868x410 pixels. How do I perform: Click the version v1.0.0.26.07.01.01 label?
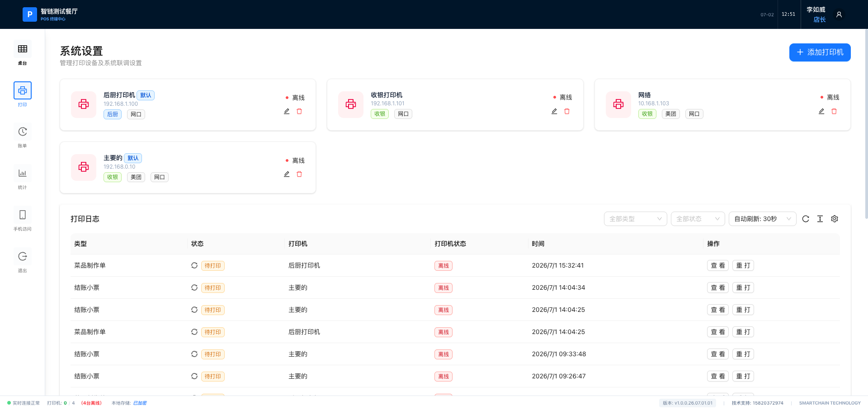(688, 403)
